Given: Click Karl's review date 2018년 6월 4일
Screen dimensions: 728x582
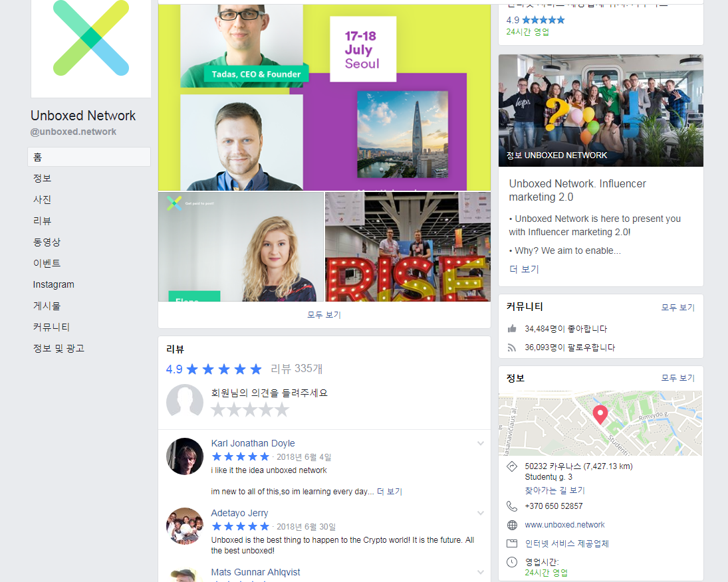Looking at the screenshot, I should click(304, 457).
